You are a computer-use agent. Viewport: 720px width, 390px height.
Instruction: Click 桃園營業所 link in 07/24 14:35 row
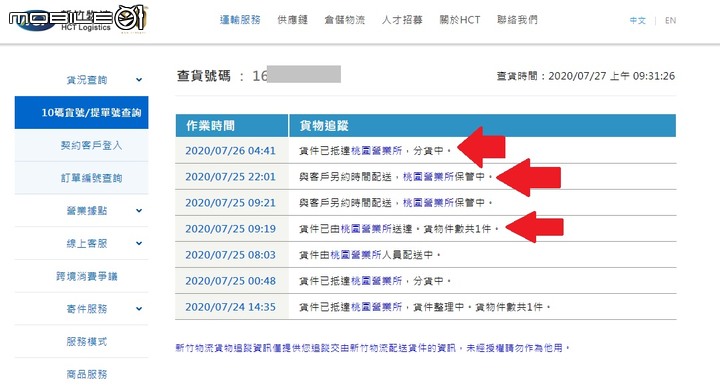pos(377,307)
